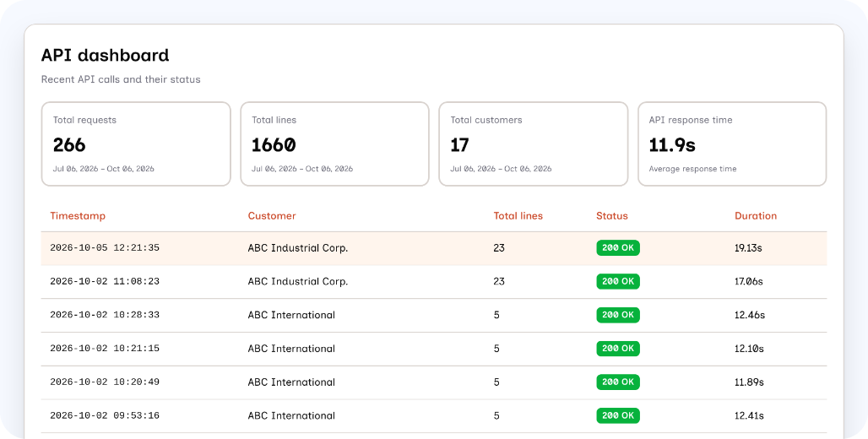868x439 pixels.
Task: Click the total lines value 23 in the 12:21:35 row
Action: [x=499, y=248]
